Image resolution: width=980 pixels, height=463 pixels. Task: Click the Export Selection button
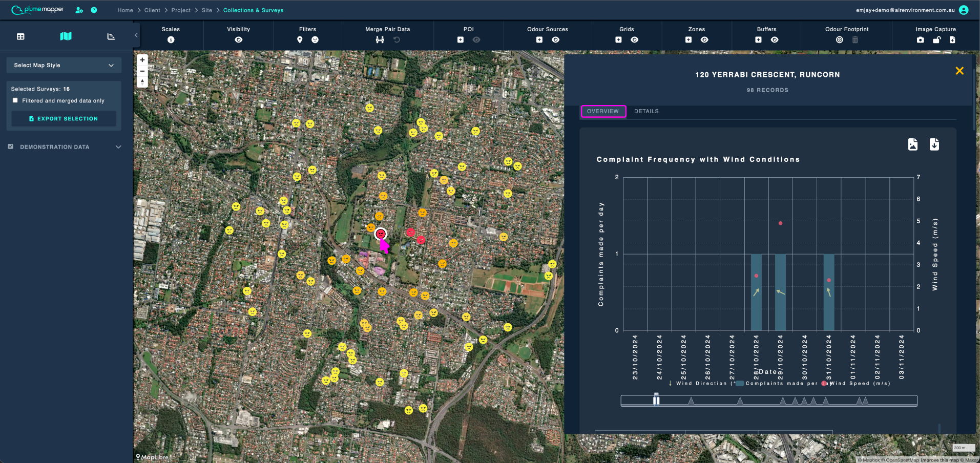click(64, 118)
